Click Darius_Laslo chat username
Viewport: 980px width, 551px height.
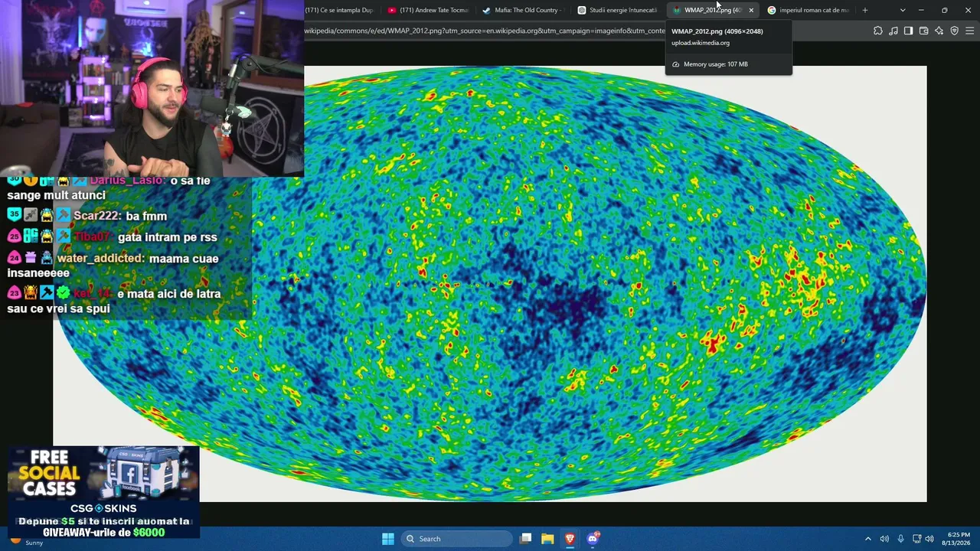(x=127, y=181)
